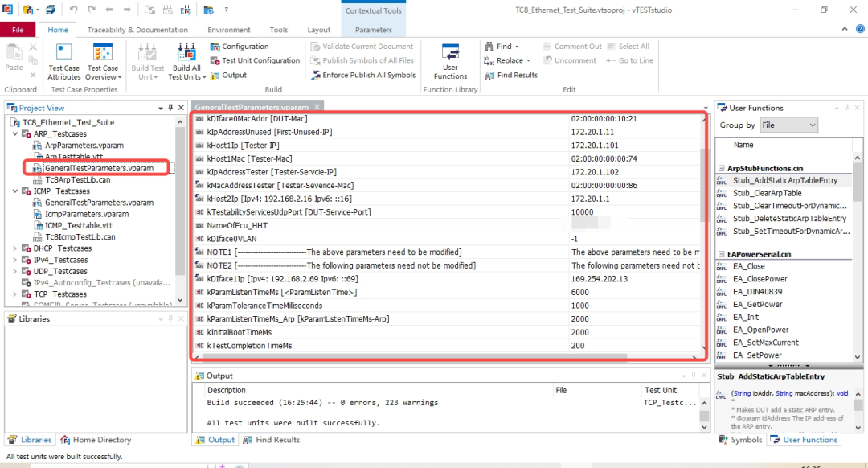This screenshot has width=868, height=468.
Task: Click the Redo icon in the title bar
Action: click(x=92, y=10)
